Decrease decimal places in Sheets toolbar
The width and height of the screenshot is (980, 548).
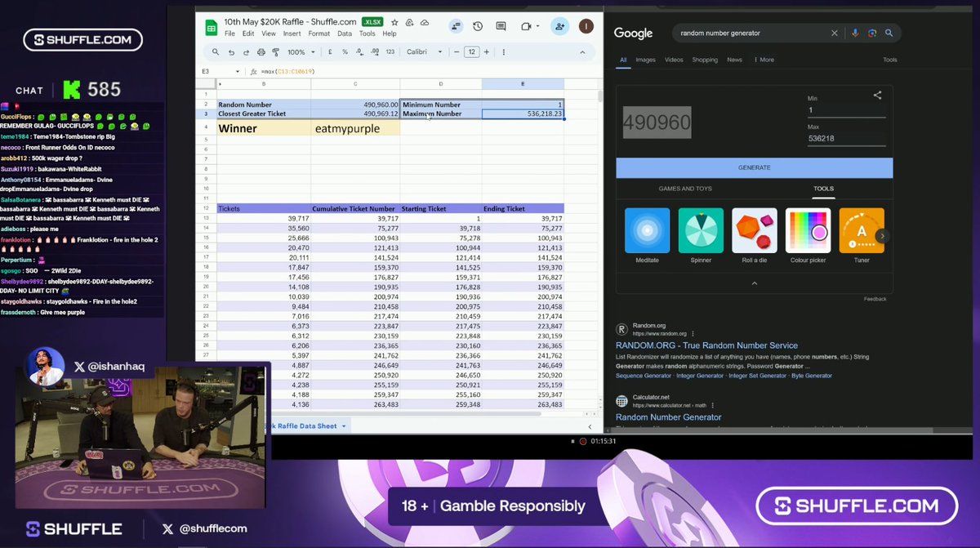coord(359,52)
